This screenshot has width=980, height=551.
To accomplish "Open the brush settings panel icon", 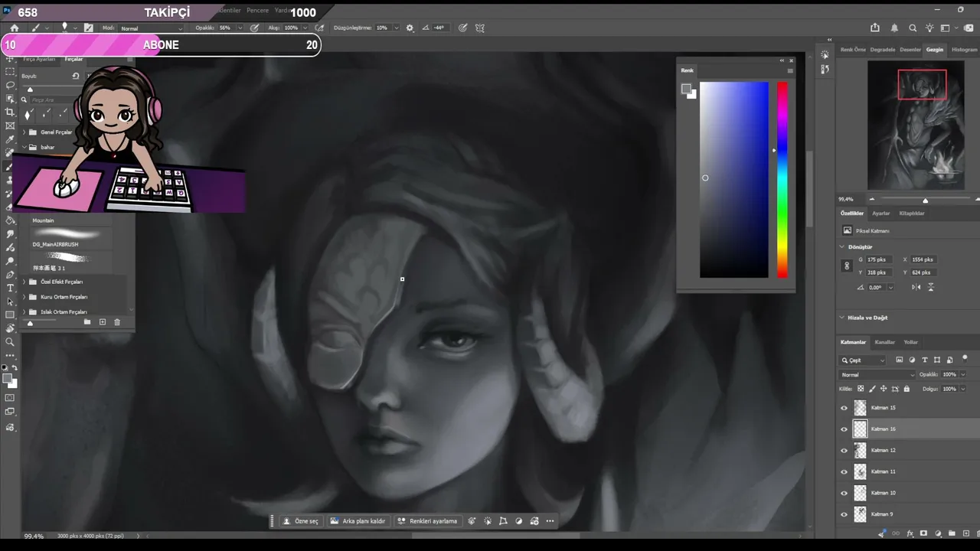I will pos(89,28).
